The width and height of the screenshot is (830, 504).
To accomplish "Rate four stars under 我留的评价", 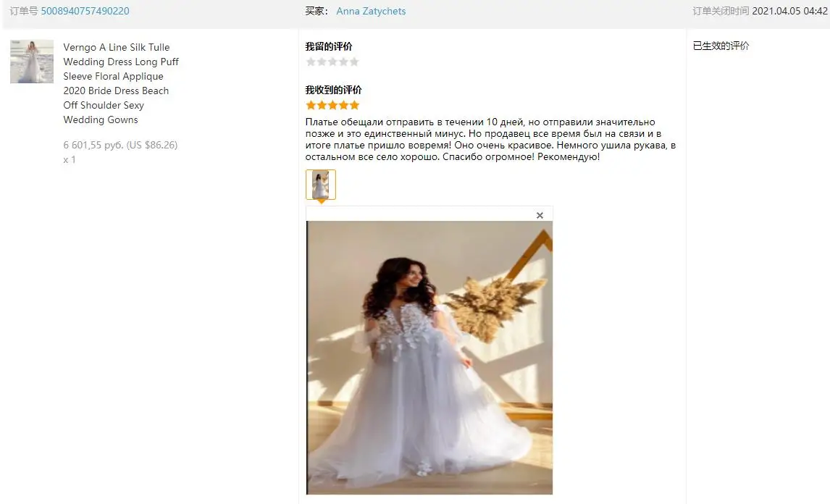I will point(343,62).
